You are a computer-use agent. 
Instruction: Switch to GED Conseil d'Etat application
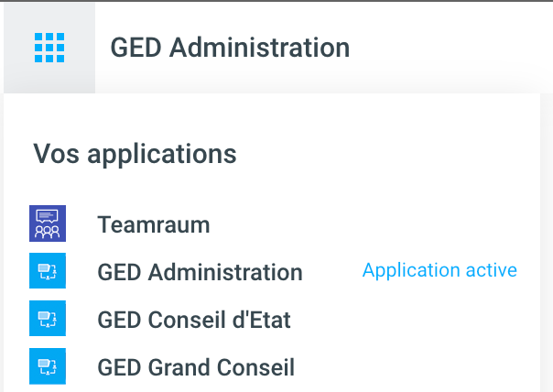[x=194, y=320]
